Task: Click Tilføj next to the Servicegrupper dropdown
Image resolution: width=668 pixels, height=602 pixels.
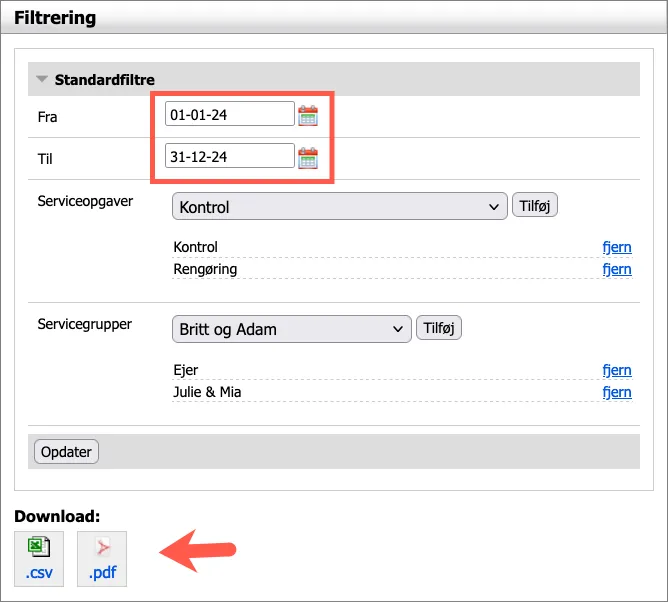Action: pos(438,328)
